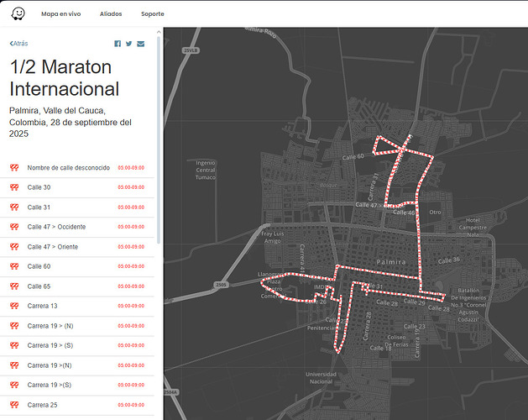Share event on Twitter
This screenshot has width=528, height=420.
[129, 44]
